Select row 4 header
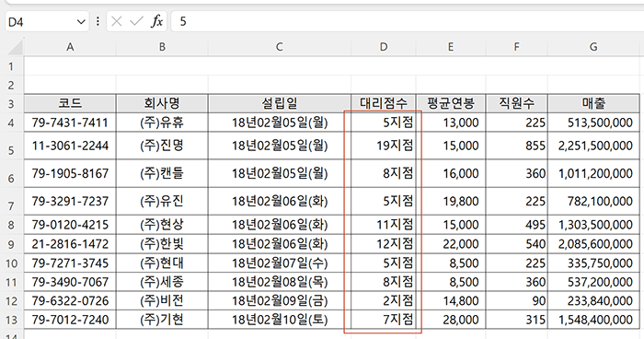The image size is (644, 339). (x=11, y=123)
